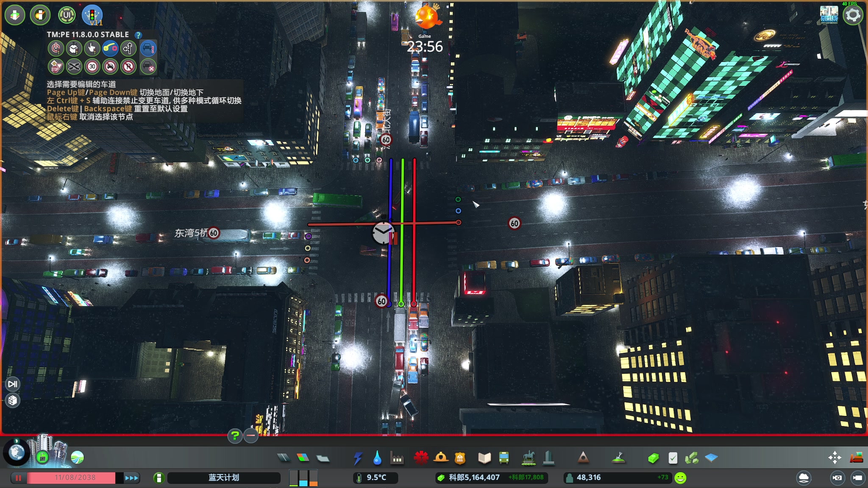Image resolution: width=868 pixels, height=488 pixels.
Task: Pause or resume the simulation
Action: 18,478
